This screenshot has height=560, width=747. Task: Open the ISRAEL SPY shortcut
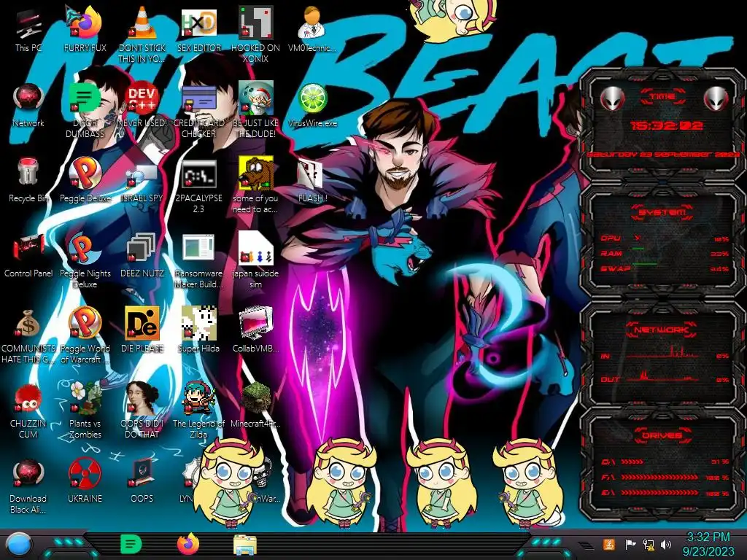(x=142, y=181)
